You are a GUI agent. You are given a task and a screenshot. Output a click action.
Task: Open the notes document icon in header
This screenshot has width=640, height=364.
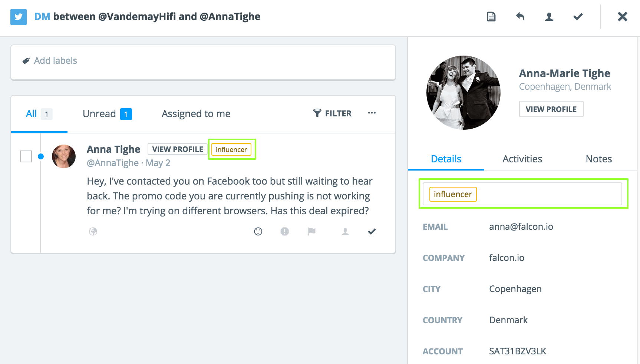click(491, 17)
